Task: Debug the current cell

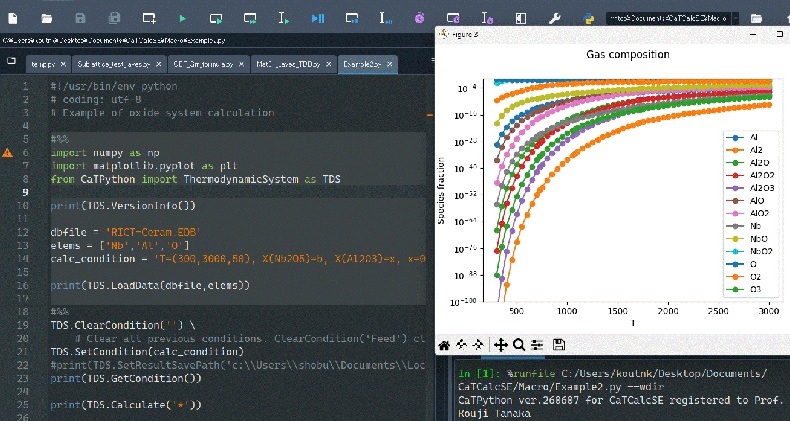Action: coord(352,19)
